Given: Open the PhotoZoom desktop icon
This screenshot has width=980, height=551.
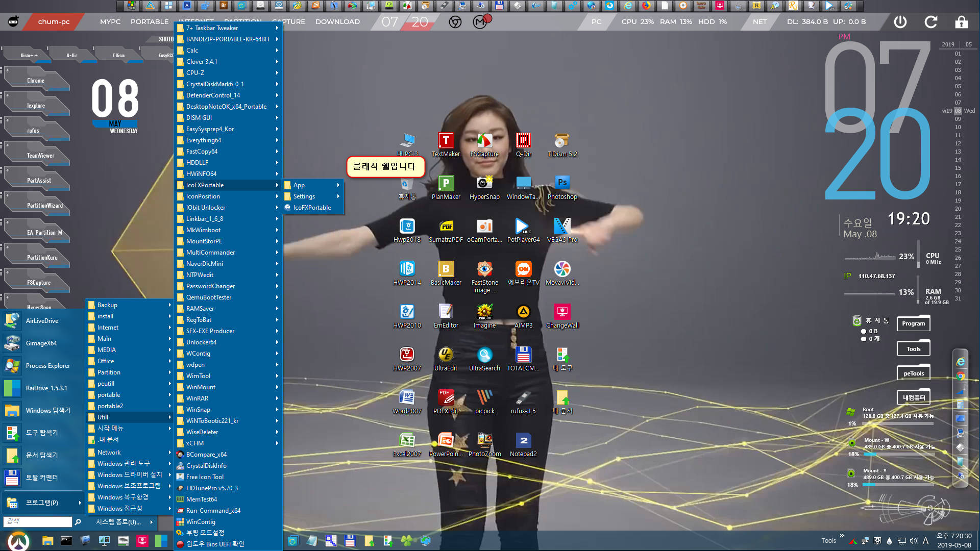Looking at the screenshot, I should (x=484, y=444).
